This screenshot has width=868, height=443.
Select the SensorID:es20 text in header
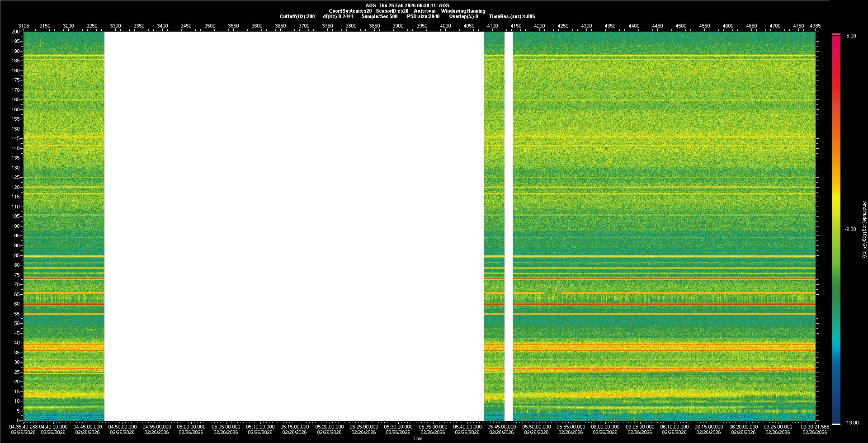392,11
